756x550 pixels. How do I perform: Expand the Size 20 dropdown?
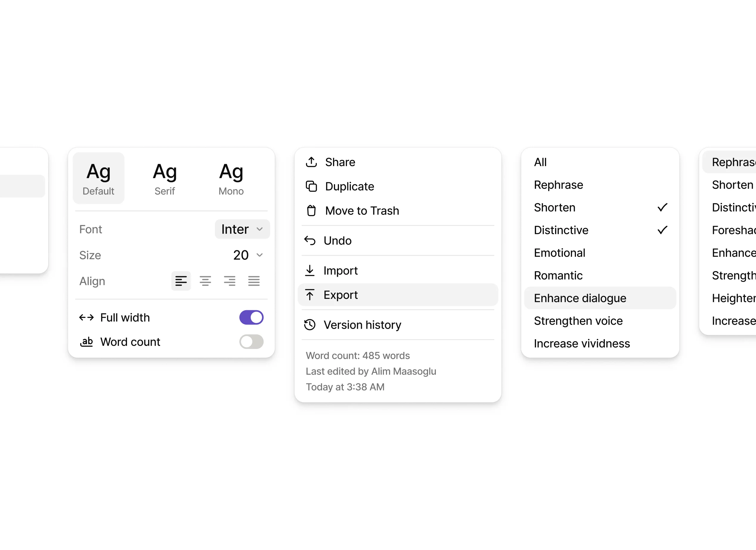pos(248,255)
